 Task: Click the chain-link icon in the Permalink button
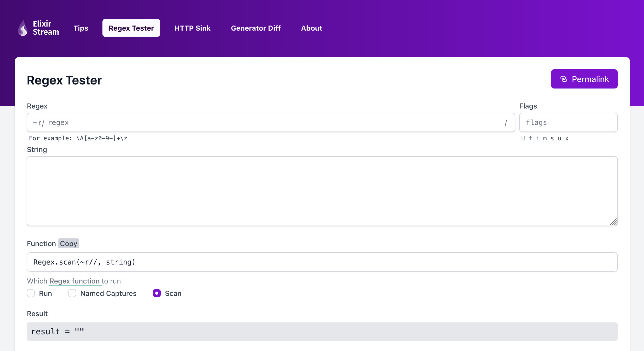pos(564,79)
